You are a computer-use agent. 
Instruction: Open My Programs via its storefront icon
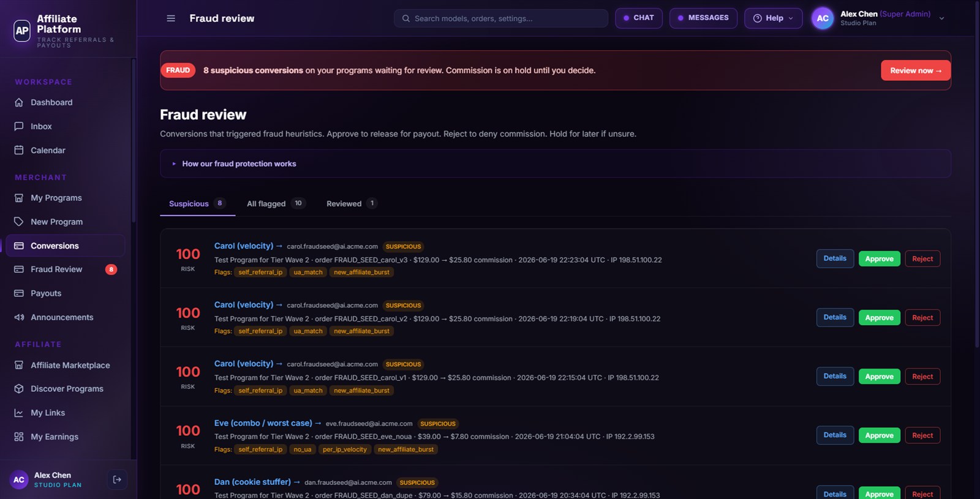(19, 198)
